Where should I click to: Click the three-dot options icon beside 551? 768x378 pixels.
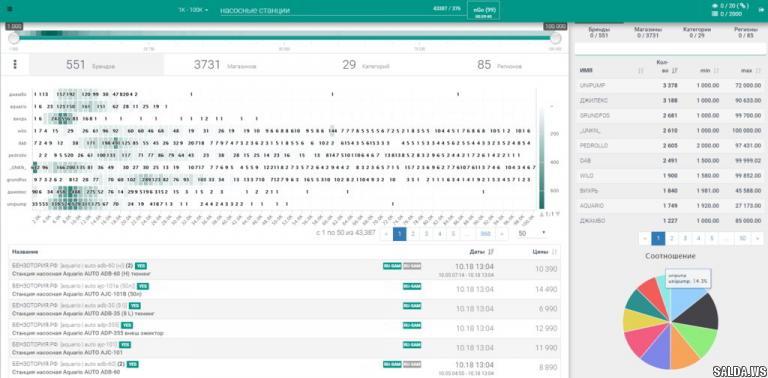15,65
